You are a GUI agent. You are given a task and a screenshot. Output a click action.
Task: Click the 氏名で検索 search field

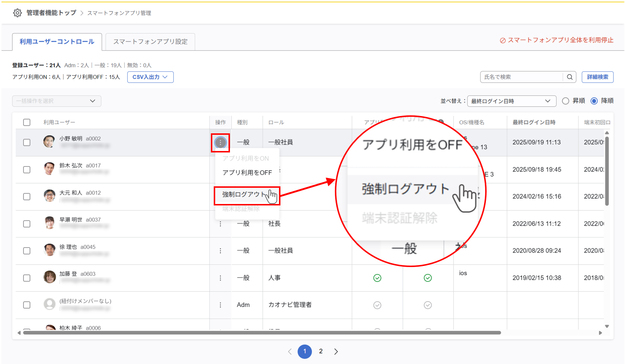(521, 77)
